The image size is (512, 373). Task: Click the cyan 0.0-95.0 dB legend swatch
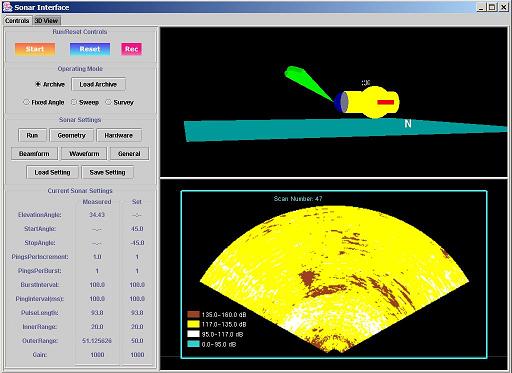193,344
